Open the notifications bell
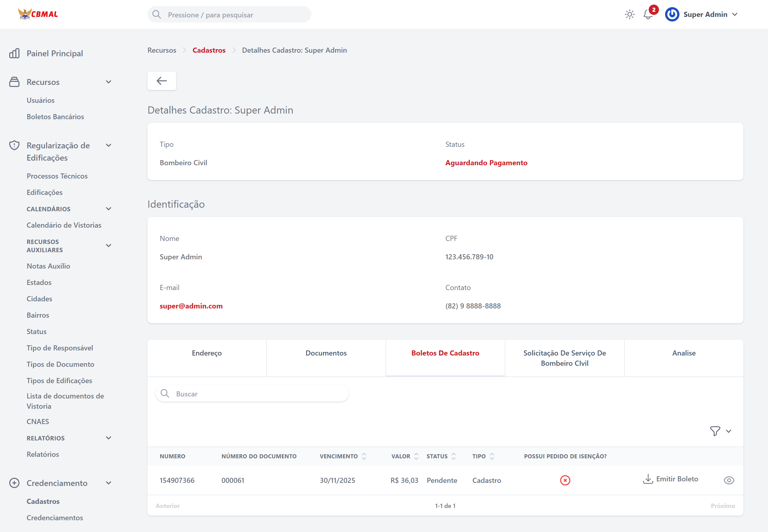Screen dimensions: 768x532 pos(648,14)
